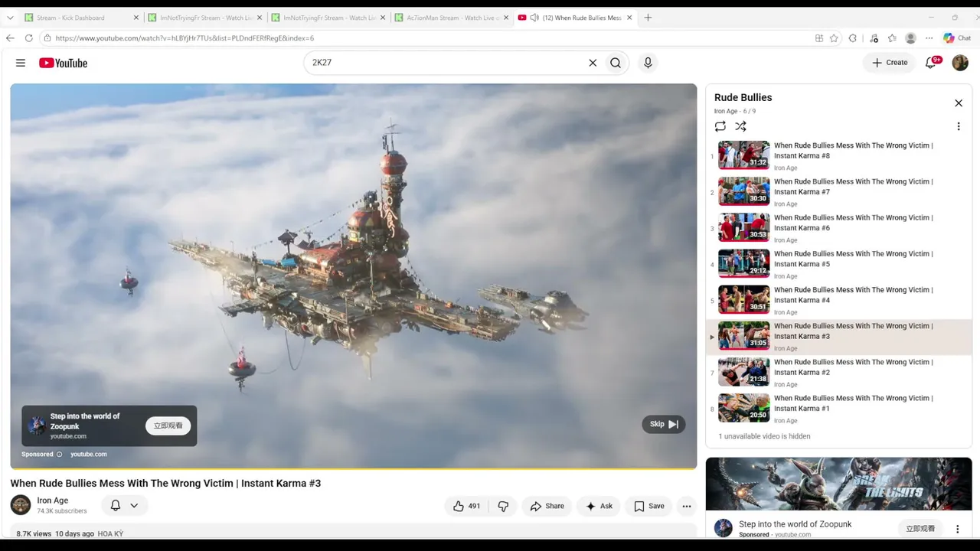Share the video

547,506
